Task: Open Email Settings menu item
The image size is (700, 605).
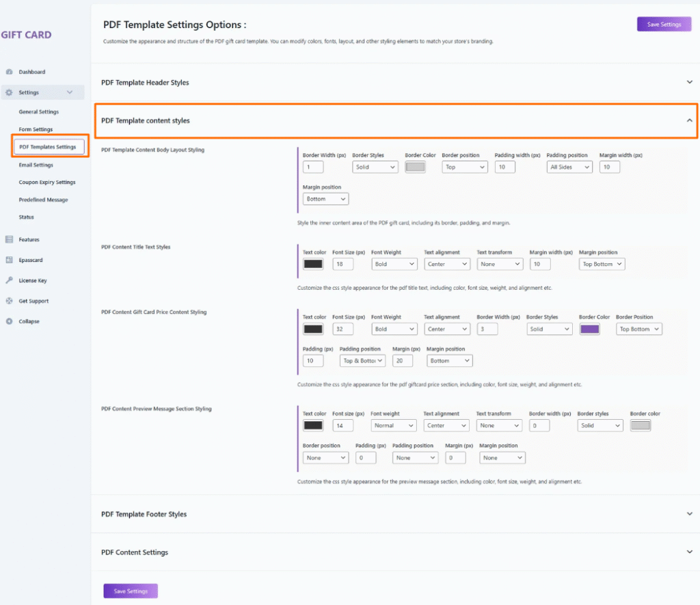Action: pos(36,165)
